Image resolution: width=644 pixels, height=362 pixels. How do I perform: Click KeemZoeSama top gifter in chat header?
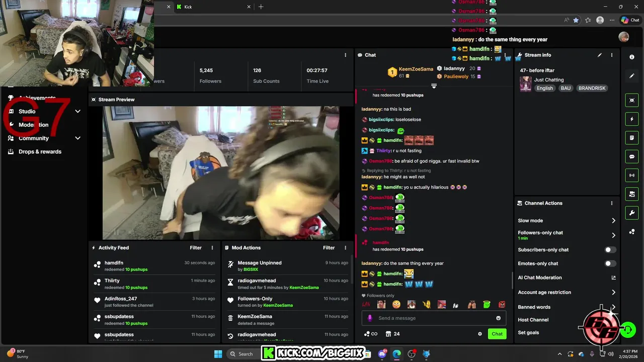tap(410, 72)
